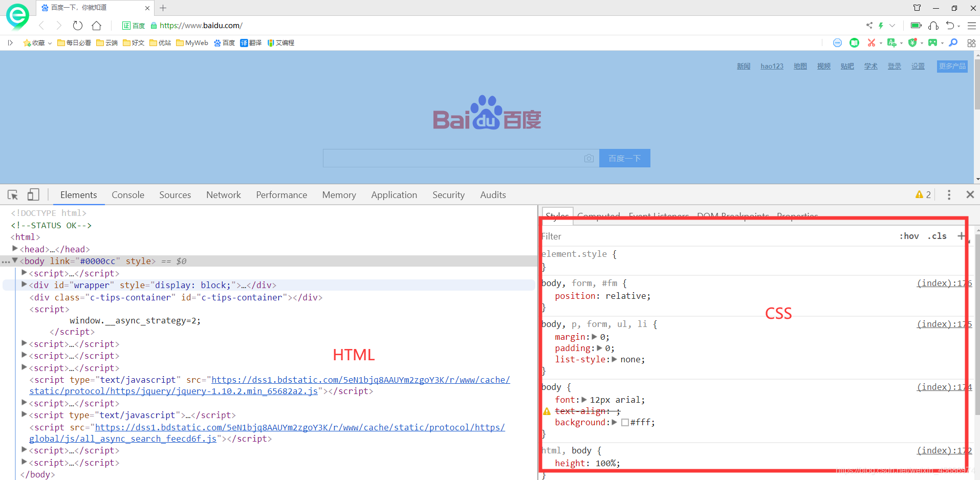The width and height of the screenshot is (980, 480).
Task: Click the blue key password icon
Action: (x=953, y=42)
